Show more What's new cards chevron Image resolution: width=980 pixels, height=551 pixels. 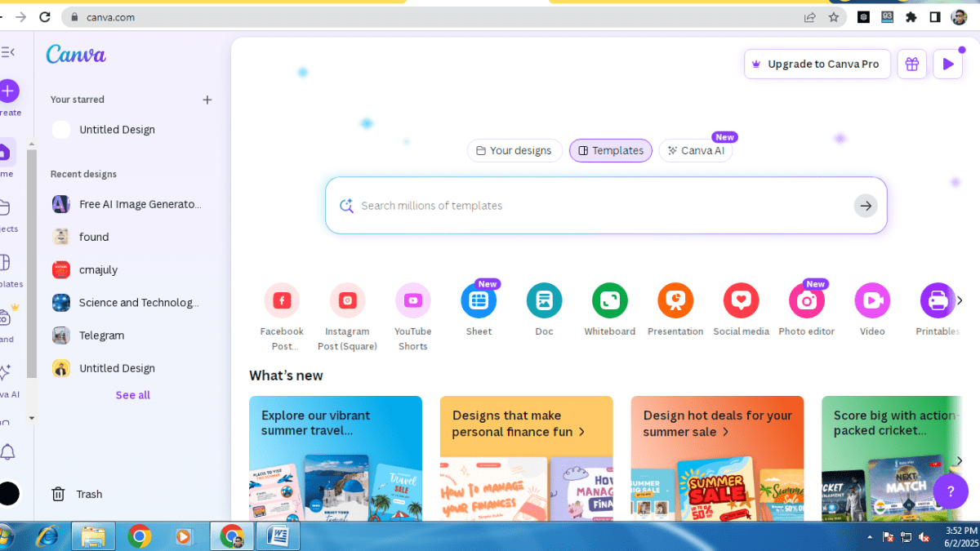[960, 460]
